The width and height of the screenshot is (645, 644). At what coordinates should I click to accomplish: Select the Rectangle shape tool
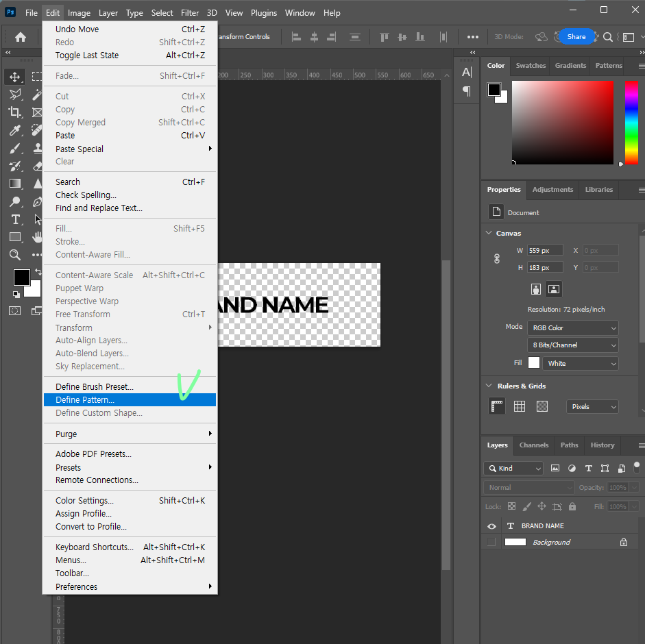tap(15, 237)
